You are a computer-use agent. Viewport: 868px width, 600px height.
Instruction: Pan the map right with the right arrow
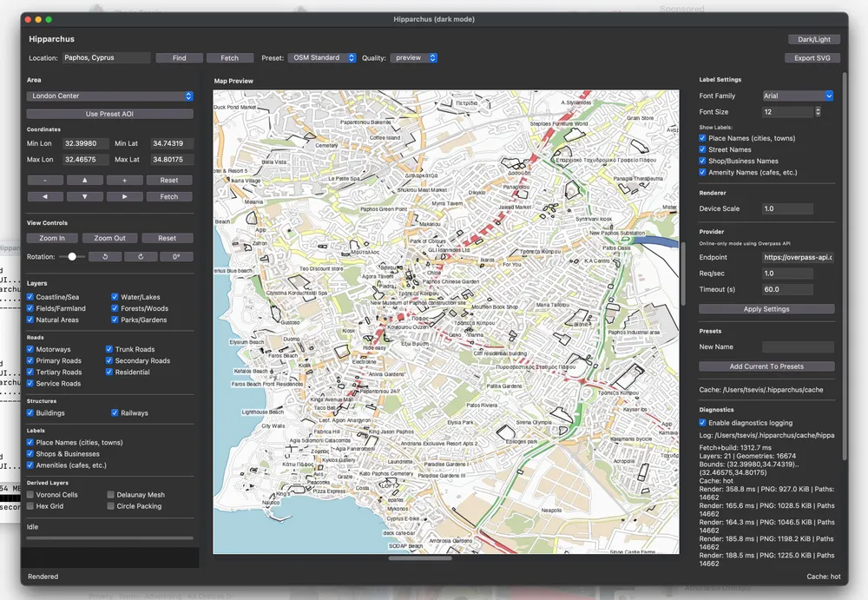tap(125, 197)
